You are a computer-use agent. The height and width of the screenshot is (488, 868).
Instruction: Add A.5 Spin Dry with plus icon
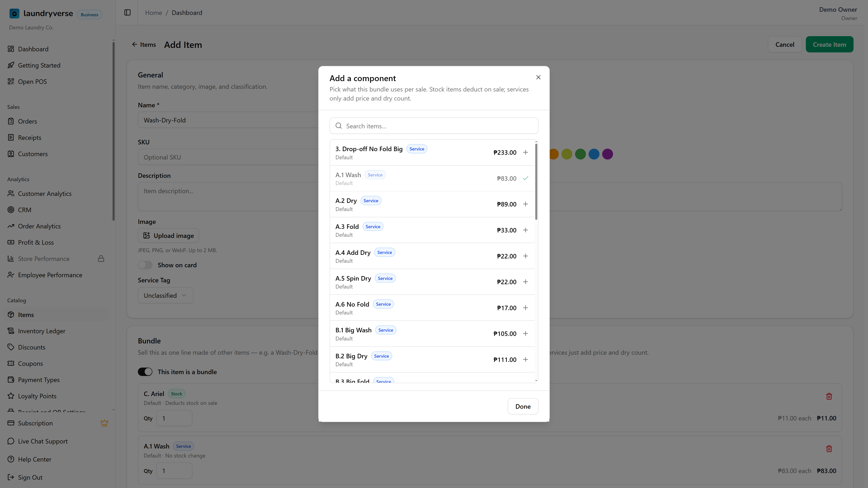[525, 282]
